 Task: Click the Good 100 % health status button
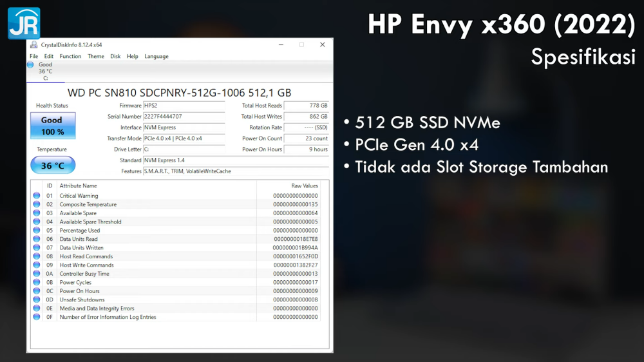tap(53, 126)
